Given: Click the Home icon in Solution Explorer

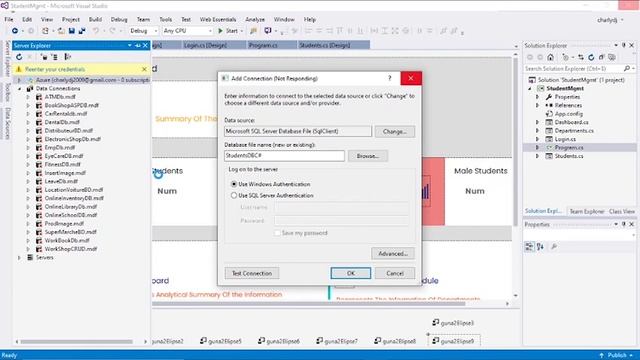Looking at the screenshot, I should [x=551, y=57].
